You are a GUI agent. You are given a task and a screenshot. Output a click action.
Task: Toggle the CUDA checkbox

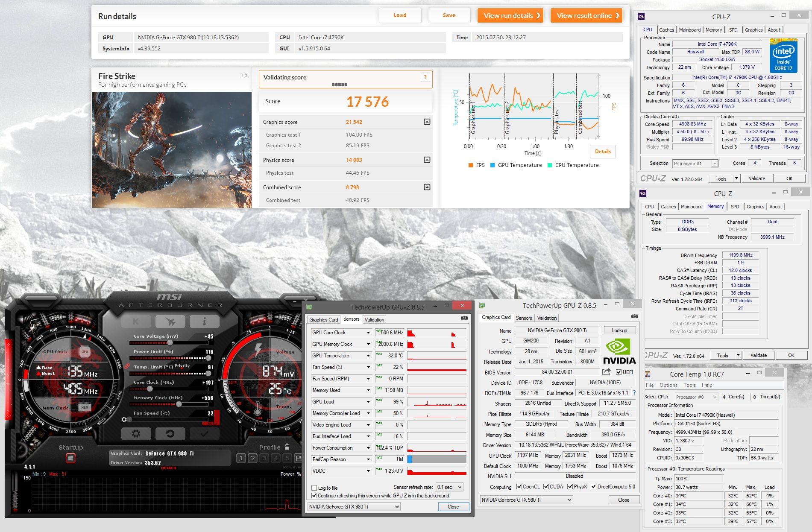(x=546, y=486)
